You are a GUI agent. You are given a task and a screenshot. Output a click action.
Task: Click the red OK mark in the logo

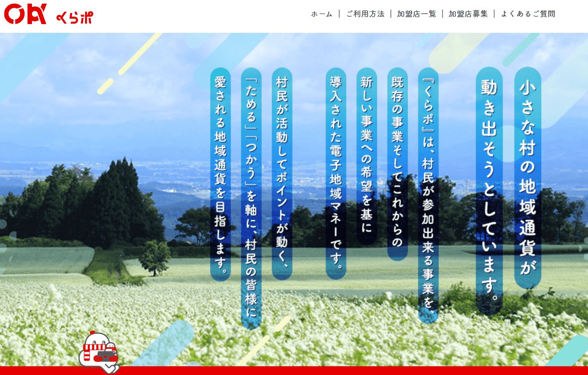click(x=25, y=14)
